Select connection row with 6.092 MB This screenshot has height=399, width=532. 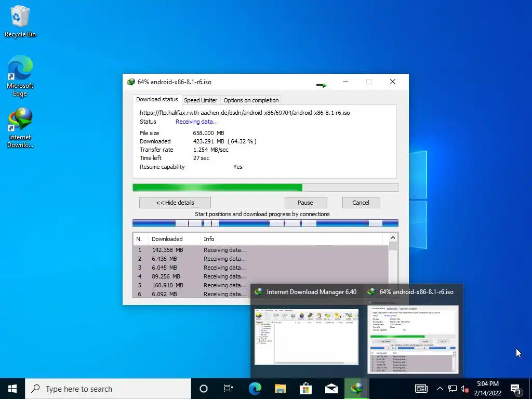(192, 294)
